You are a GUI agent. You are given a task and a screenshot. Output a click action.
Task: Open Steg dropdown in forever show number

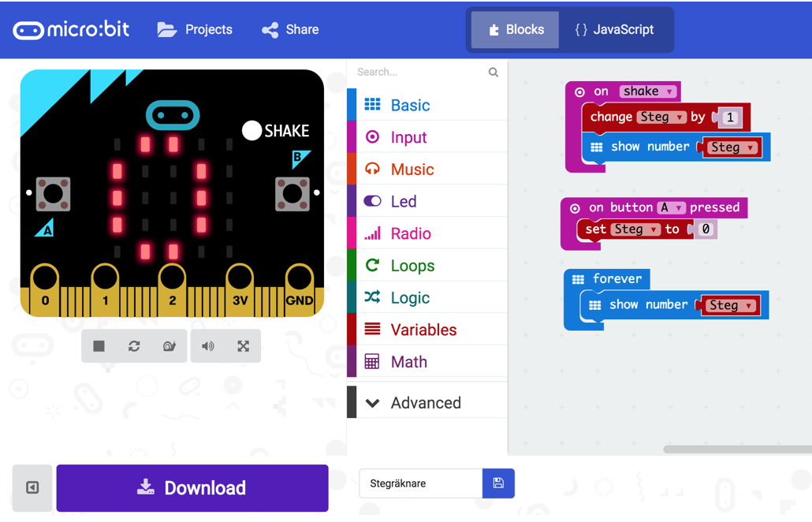732,305
